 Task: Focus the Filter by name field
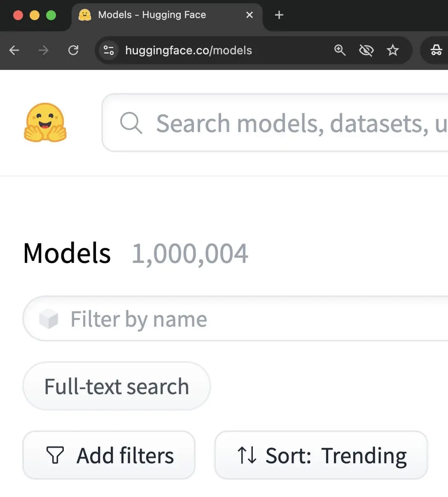[x=235, y=318]
